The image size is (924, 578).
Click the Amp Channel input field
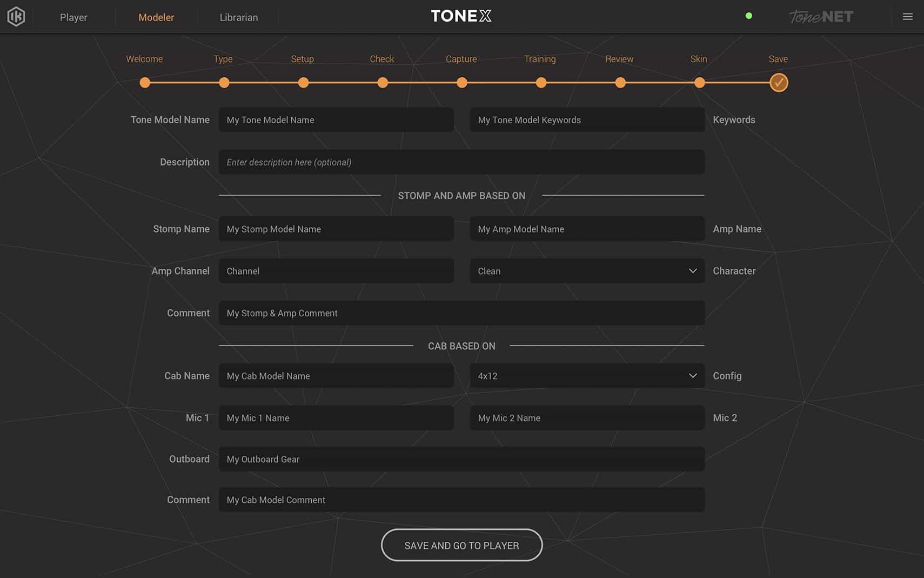coord(336,271)
